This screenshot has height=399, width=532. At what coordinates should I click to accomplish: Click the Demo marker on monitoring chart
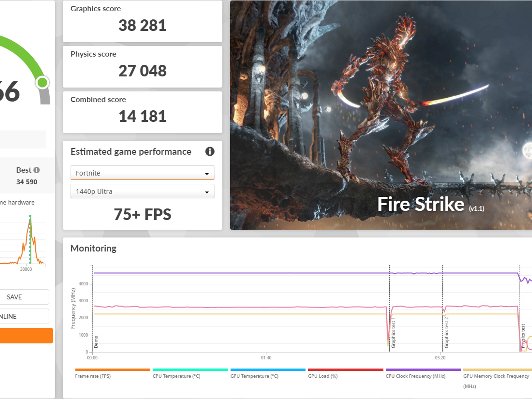click(x=96, y=342)
